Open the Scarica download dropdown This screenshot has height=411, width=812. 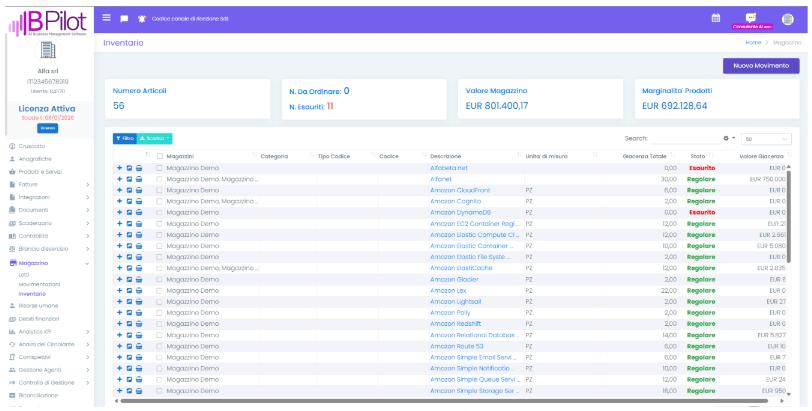point(155,138)
